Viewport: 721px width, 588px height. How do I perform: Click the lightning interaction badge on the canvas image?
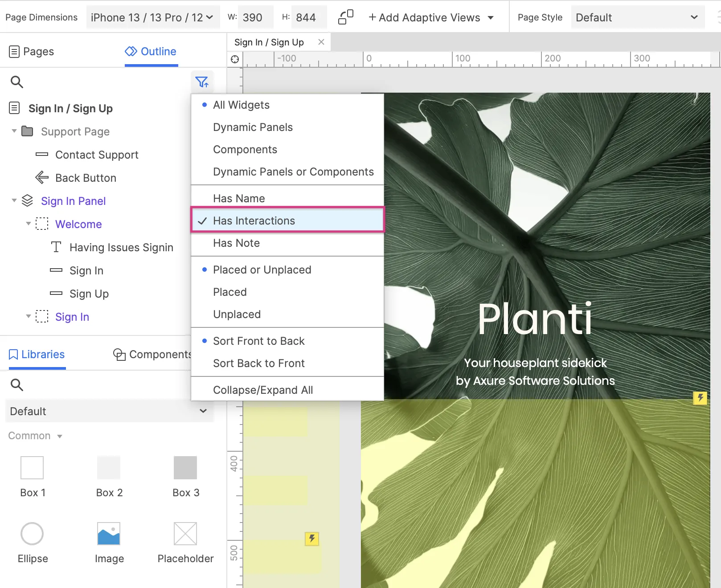pyautogui.click(x=700, y=397)
